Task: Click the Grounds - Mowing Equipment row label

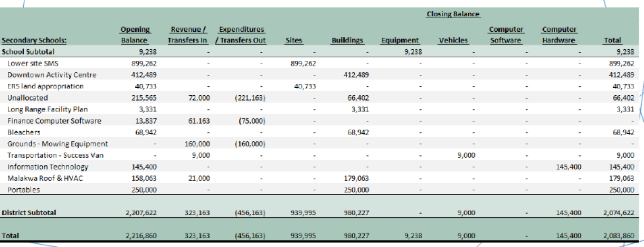Action: [58, 144]
